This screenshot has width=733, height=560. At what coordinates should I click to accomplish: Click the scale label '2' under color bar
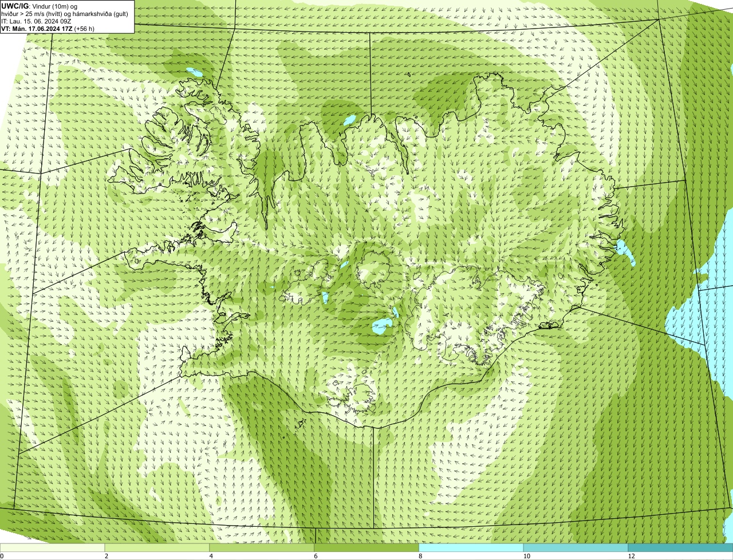click(x=106, y=556)
